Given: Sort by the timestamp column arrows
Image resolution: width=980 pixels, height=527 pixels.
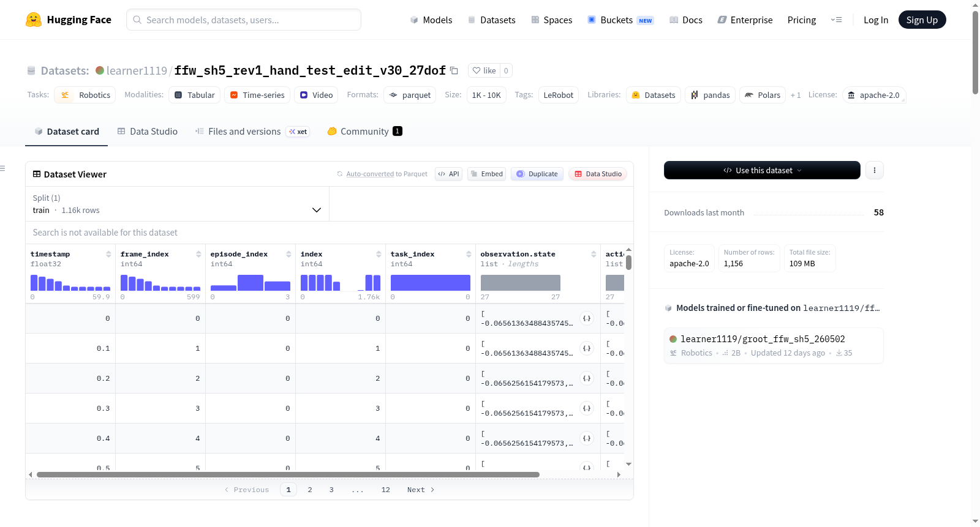Looking at the screenshot, I should tap(108, 254).
